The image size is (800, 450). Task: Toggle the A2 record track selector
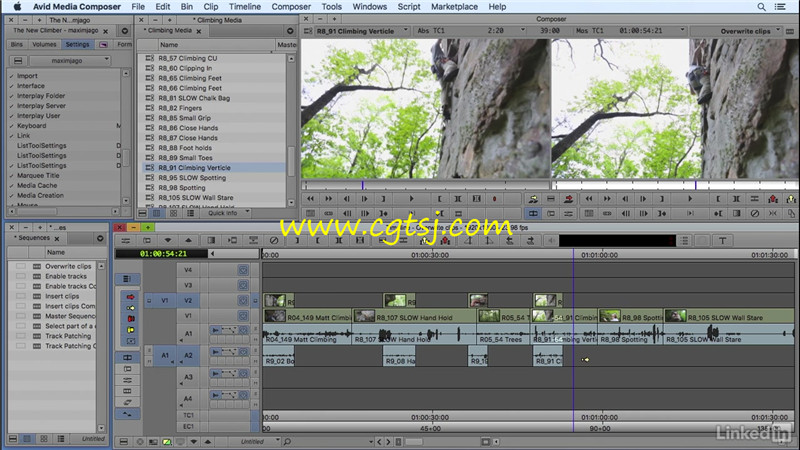pyautogui.click(x=188, y=355)
